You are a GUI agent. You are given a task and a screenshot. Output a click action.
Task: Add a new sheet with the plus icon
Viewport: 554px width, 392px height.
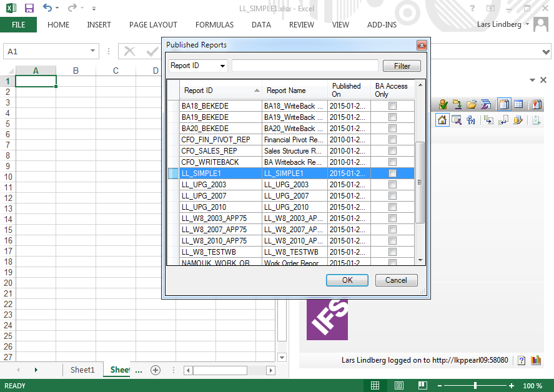coord(156,370)
